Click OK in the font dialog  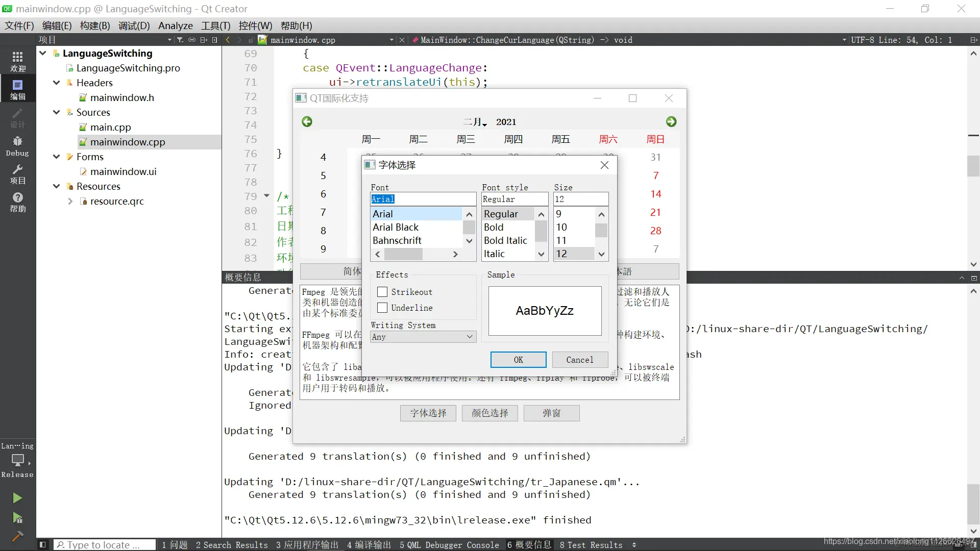click(x=518, y=360)
